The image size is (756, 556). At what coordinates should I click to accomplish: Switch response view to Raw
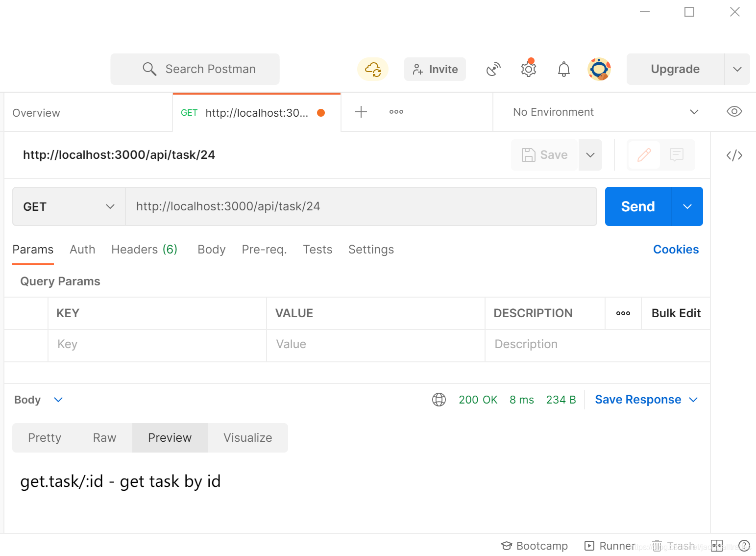(x=104, y=438)
